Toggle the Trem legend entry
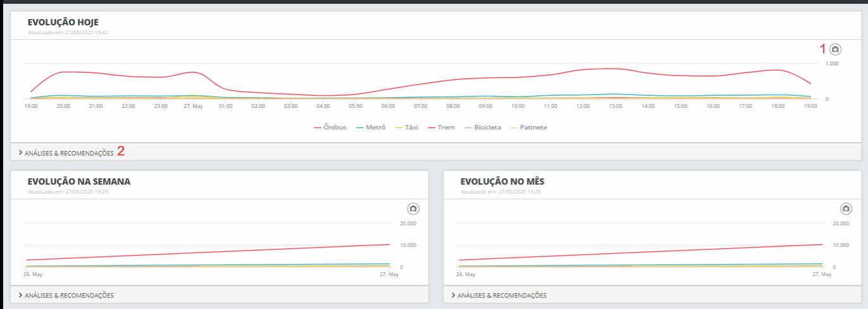The height and width of the screenshot is (309, 868). tap(441, 127)
